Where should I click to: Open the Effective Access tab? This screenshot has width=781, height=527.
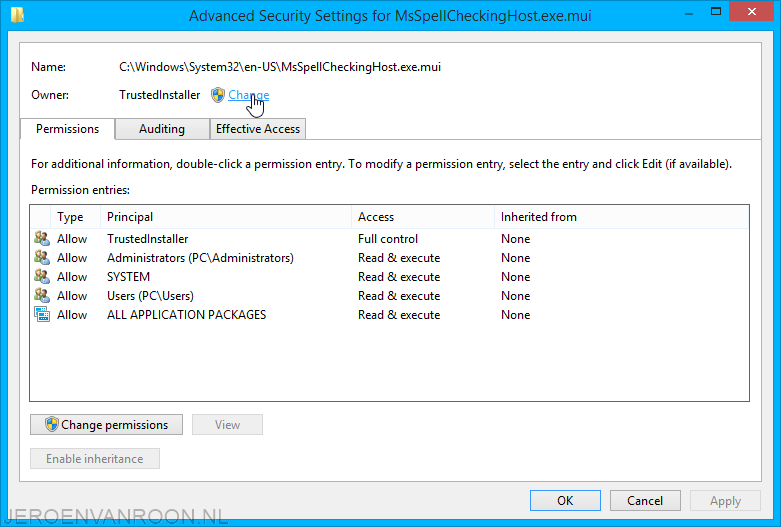pos(258,129)
